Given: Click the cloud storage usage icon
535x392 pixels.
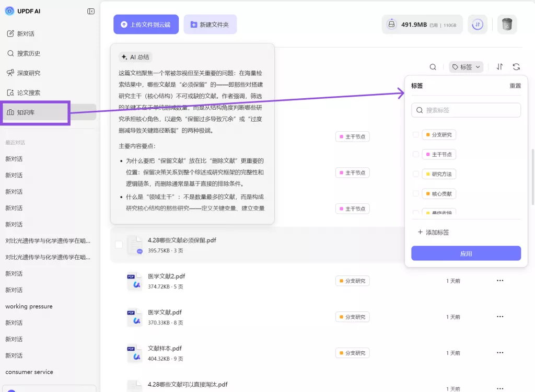Looking at the screenshot, I should coord(391,24).
